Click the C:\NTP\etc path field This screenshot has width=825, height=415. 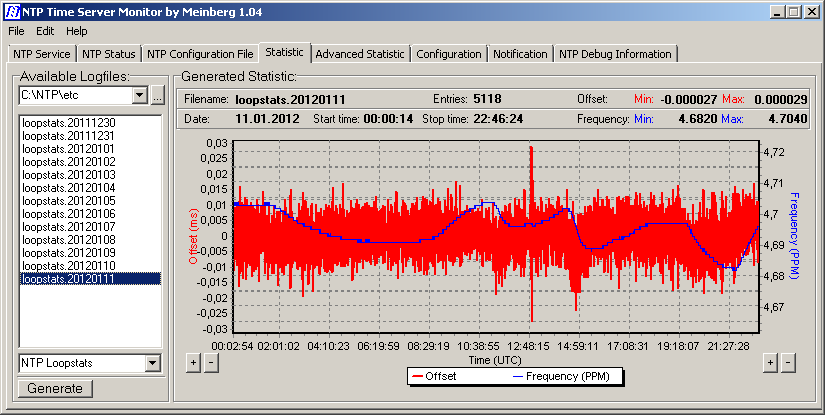75,95
